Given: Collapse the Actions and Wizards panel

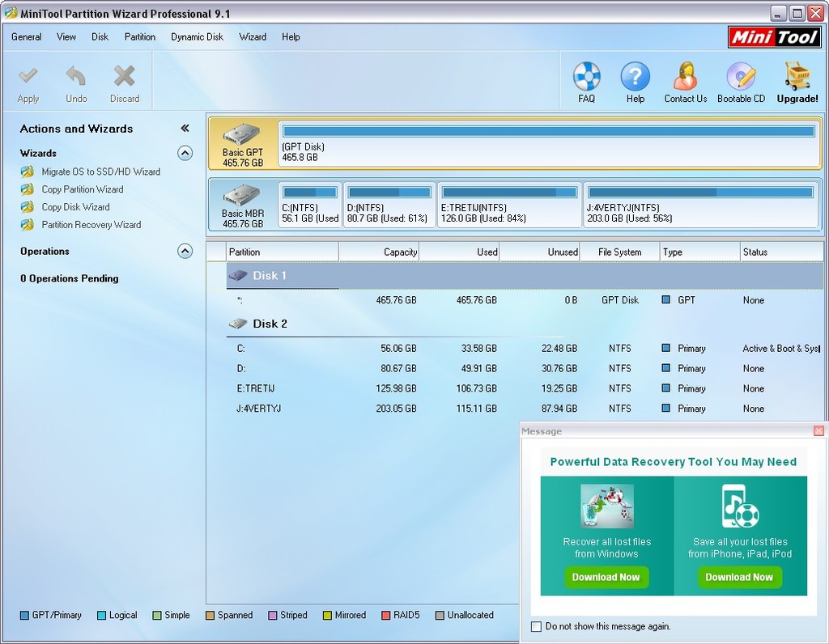Looking at the screenshot, I should coord(185,129).
